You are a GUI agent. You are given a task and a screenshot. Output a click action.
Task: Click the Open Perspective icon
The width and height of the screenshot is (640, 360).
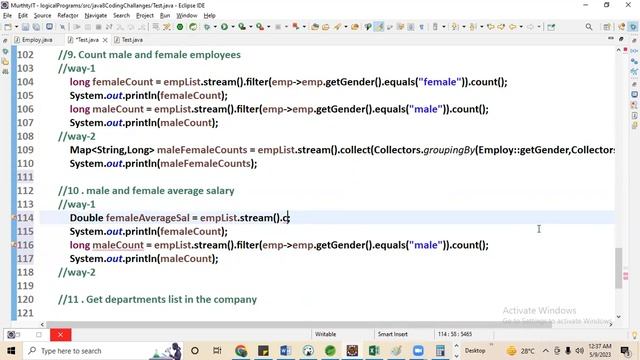click(607, 27)
